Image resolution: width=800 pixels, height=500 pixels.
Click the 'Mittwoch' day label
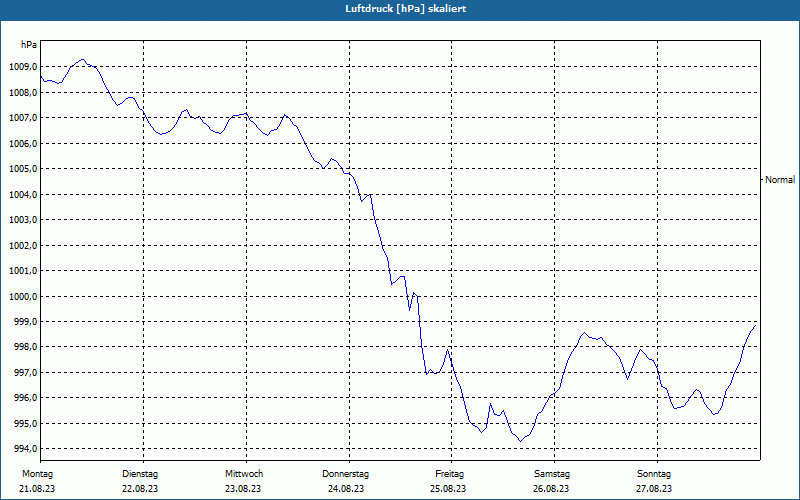pyautogui.click(x=244, y=474)
